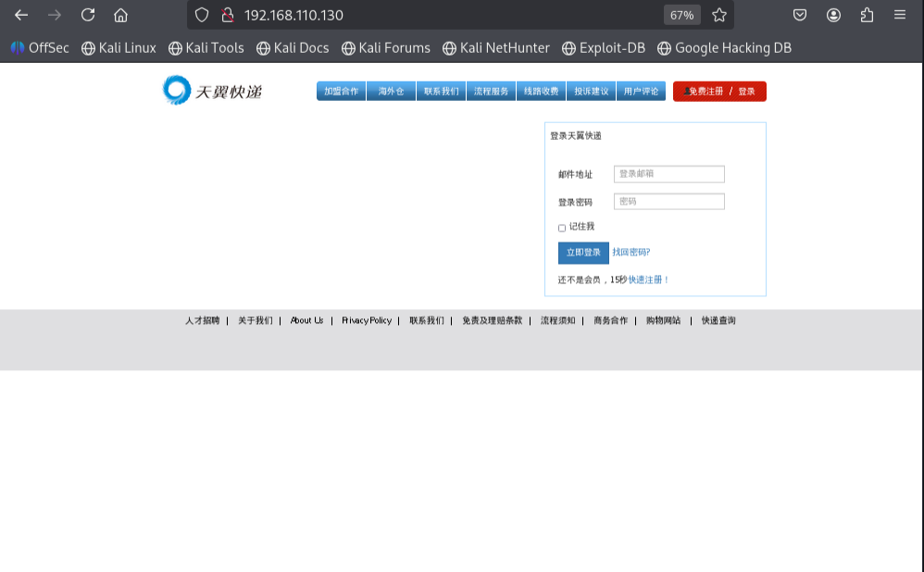The width and height of the screenshot is (924, 572).
Task: Open the footer 联系我们 link
Action: [427, 320]
